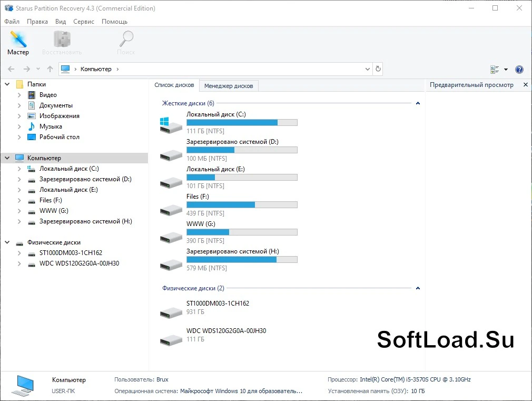The image size is (532, 401).
Task: Expand ST1000DM003-1CH162 in tree
Action: [19, 253]
